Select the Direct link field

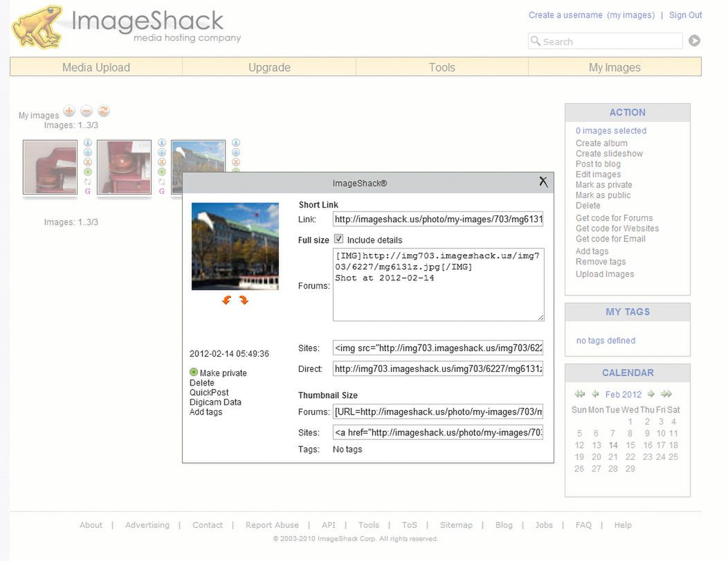[x=438, y=368]
